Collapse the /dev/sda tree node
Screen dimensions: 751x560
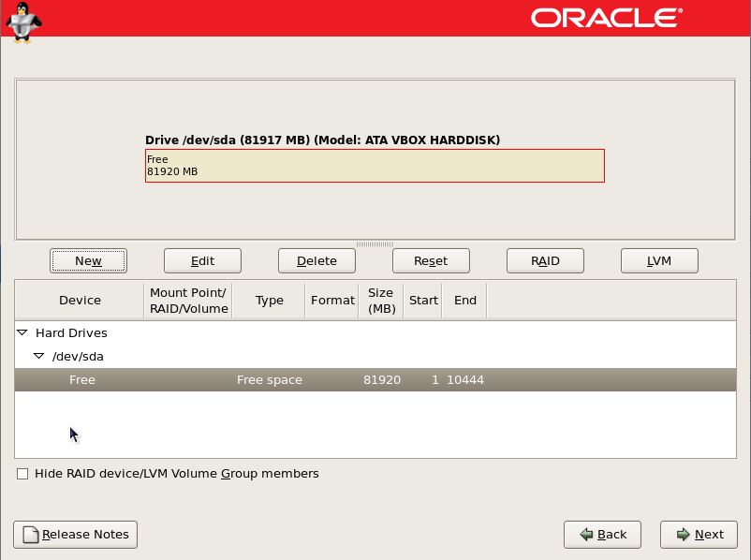click(x=38, y=356)
